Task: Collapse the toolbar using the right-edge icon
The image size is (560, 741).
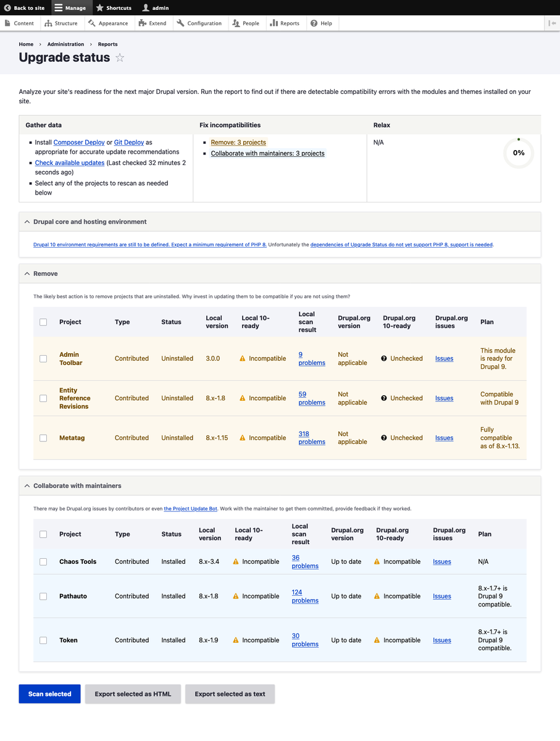Action: tap(553, 23)
